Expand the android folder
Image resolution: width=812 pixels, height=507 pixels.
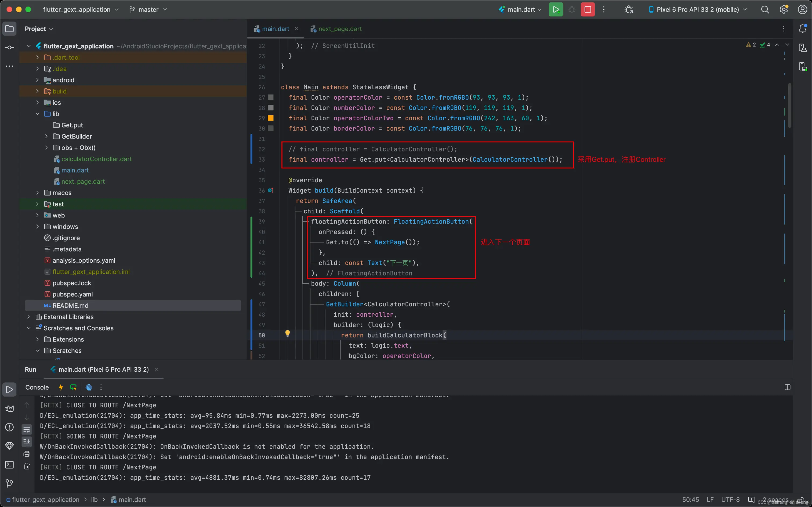(x=38, y=80)
